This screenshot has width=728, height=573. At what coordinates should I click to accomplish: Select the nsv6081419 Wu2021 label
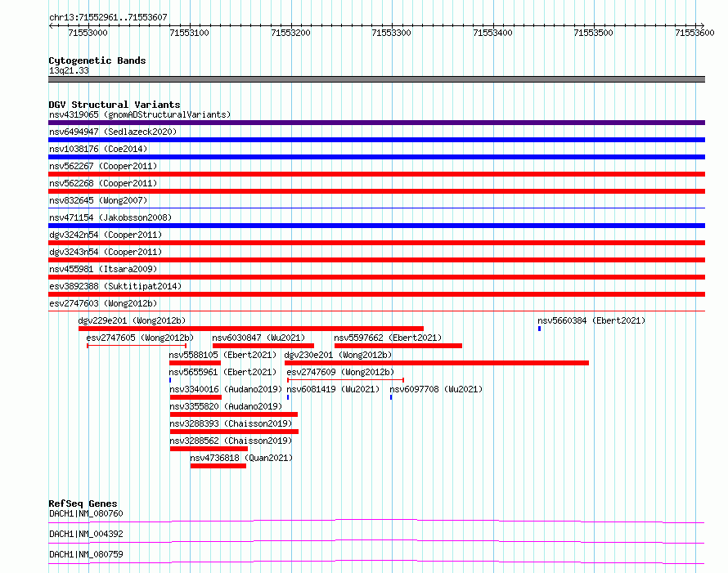point(333,389)
